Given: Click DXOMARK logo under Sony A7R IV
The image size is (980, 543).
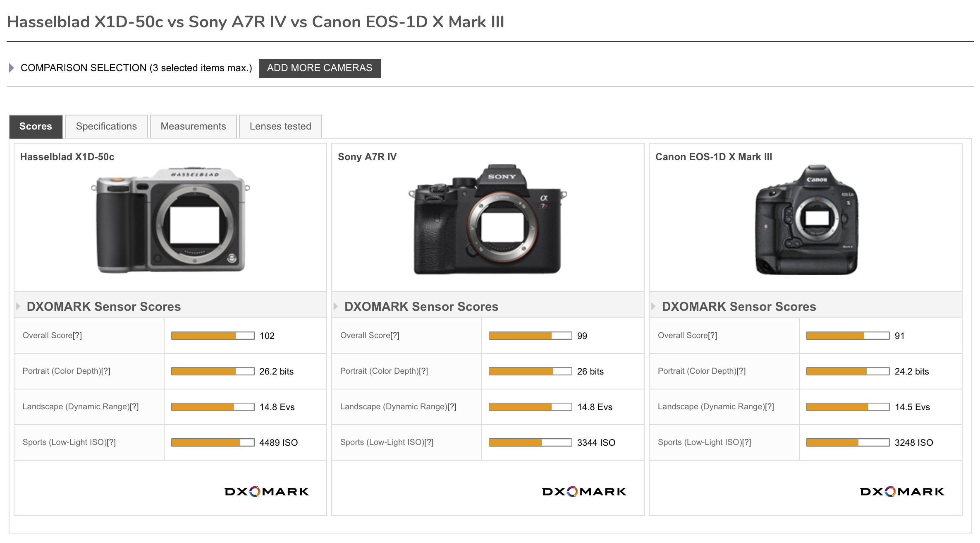Looking at the screenshot, I should coord(584,491).
